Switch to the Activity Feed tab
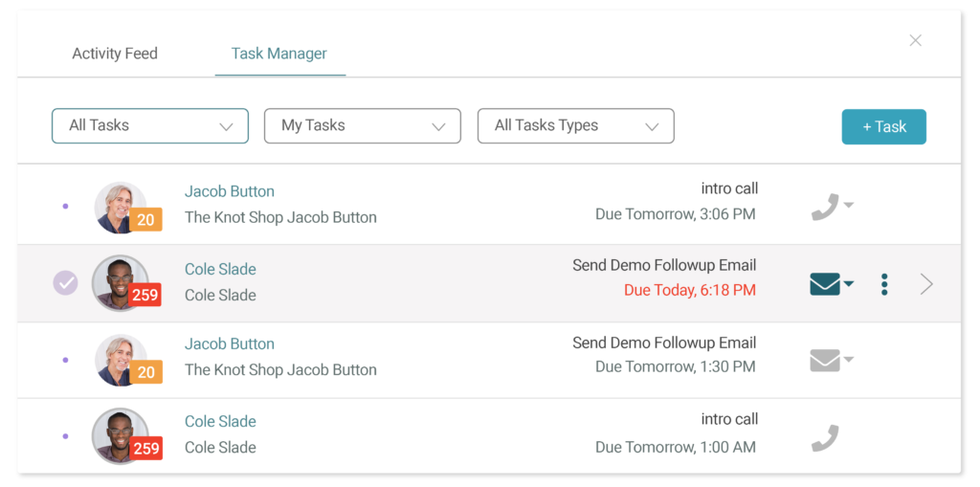Screen dimensions: 980x487 [x=115, y=54]
